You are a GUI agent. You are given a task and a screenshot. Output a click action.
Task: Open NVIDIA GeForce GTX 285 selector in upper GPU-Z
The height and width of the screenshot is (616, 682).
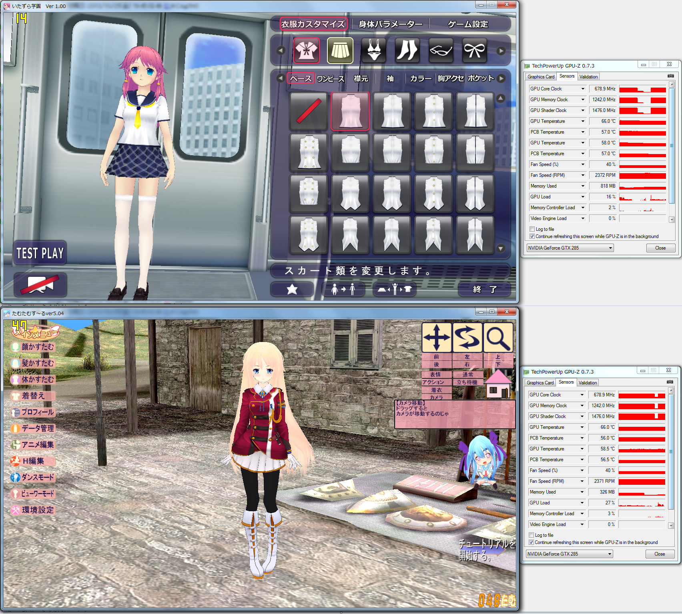point(570,248)
